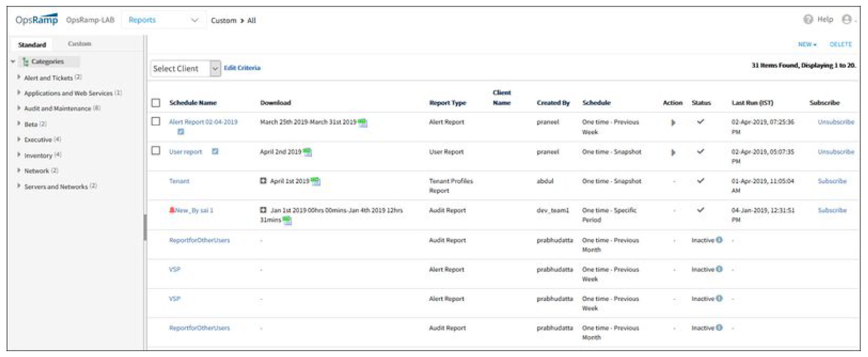Screen dimensions: 868x357
Task: Unsubscribe from Alert Report 02-04-2019
Action: [x=836, y=122]
